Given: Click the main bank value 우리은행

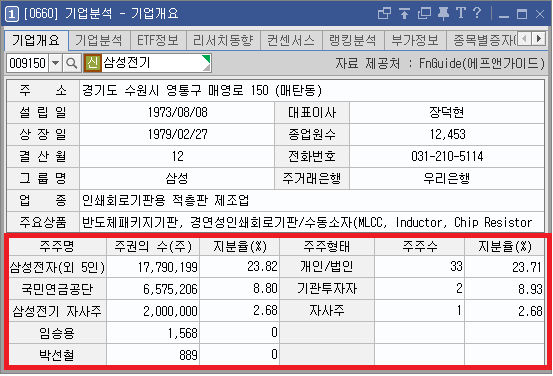Looking at the screenshot, I should [x=446, y=178].
